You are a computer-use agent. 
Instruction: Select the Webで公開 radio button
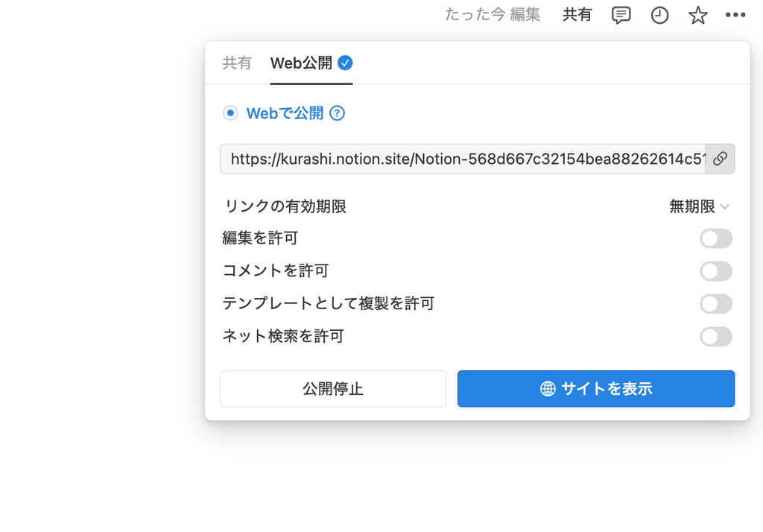point(230,113)
